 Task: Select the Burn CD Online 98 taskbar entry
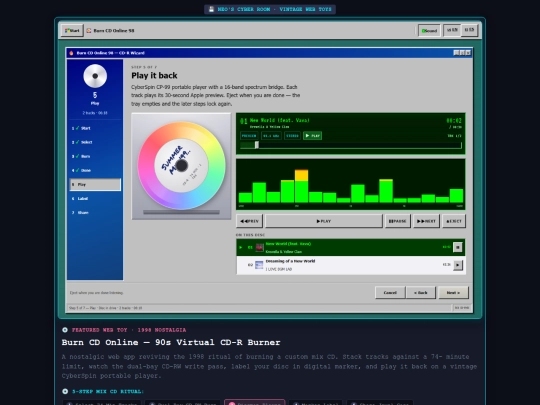click(x=110, y=31)
